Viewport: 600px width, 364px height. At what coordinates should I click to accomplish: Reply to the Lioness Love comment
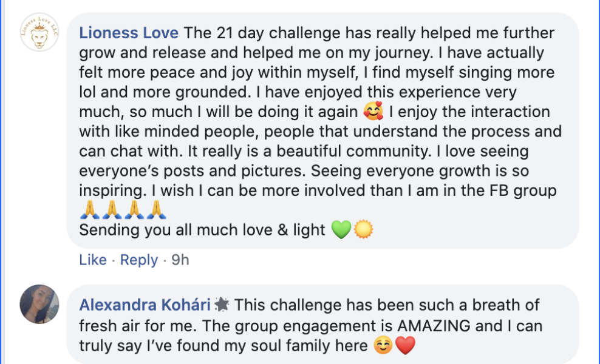[139, 260]
